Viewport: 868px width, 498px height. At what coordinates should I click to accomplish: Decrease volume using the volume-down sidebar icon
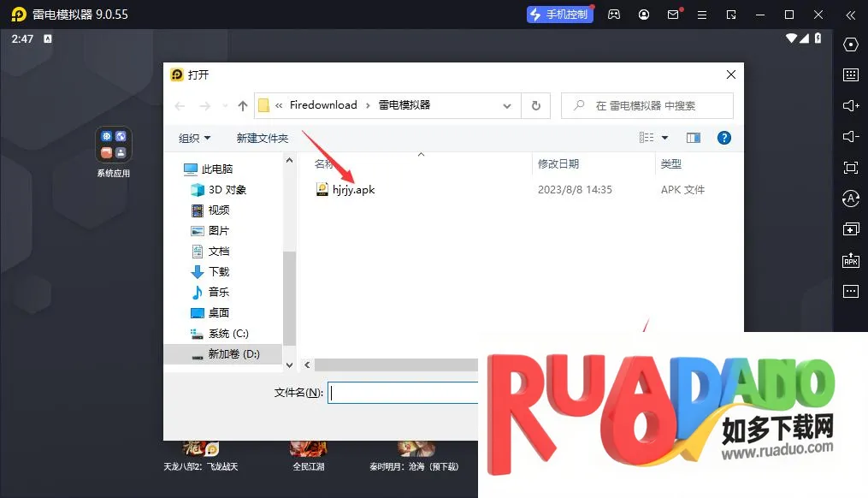pos(850,137)
